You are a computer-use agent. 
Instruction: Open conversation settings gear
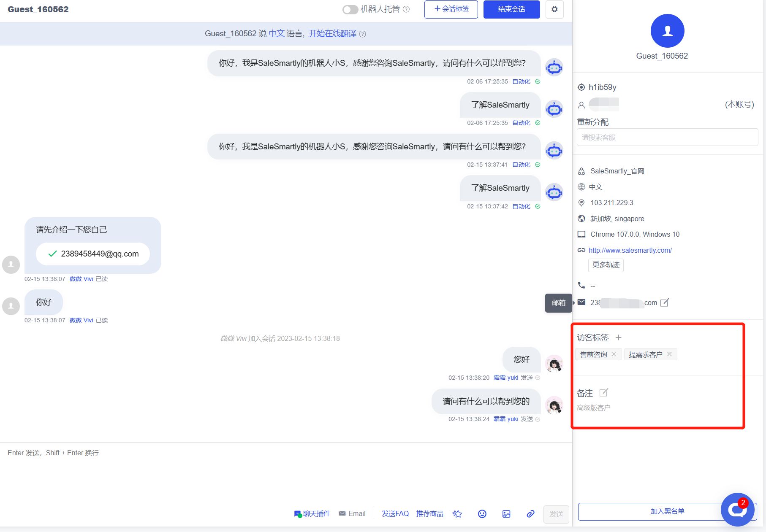(x=554, y=9)
